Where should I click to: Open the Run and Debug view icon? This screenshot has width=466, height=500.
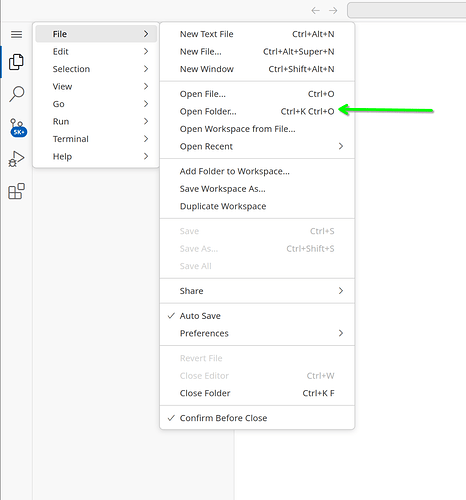16,159
